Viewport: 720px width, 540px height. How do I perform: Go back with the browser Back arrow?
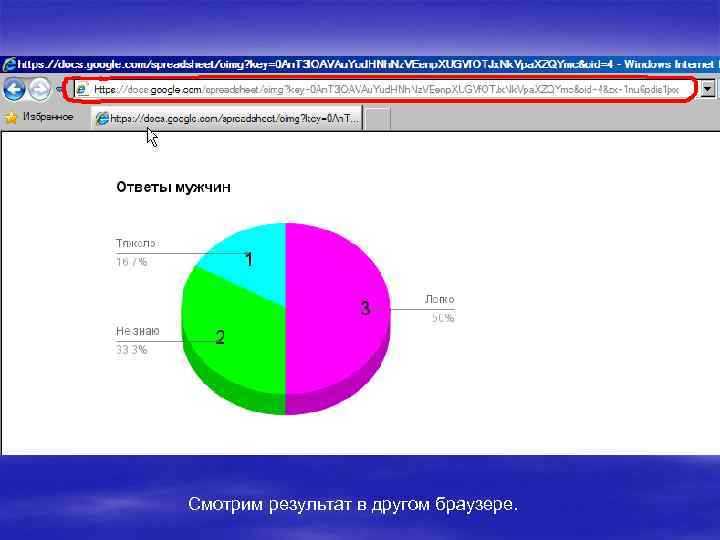click(x=14, y=89)
